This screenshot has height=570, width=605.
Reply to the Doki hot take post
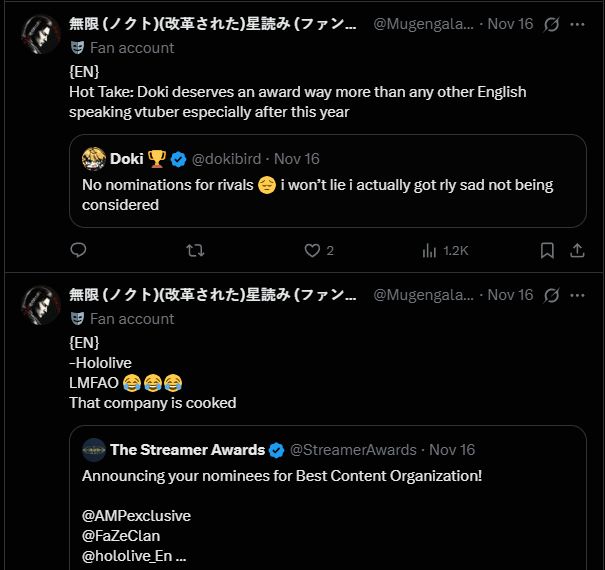(x=79, y=250)
